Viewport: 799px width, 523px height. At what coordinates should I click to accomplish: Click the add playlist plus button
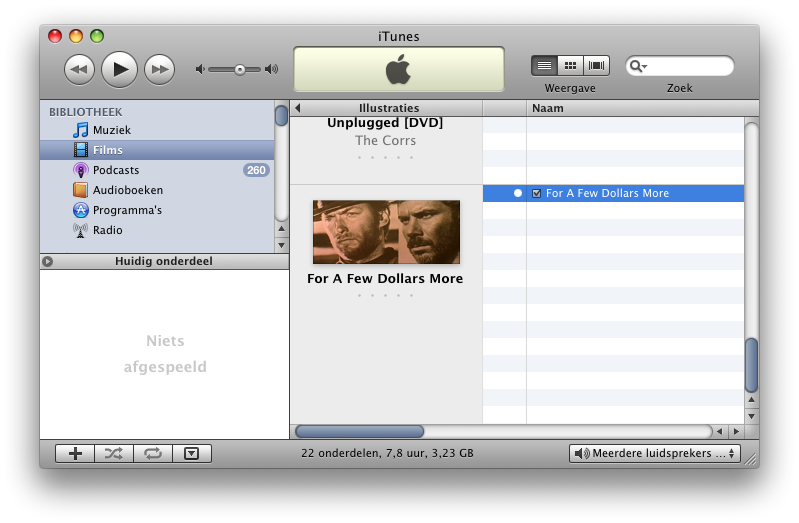point(75,453)
